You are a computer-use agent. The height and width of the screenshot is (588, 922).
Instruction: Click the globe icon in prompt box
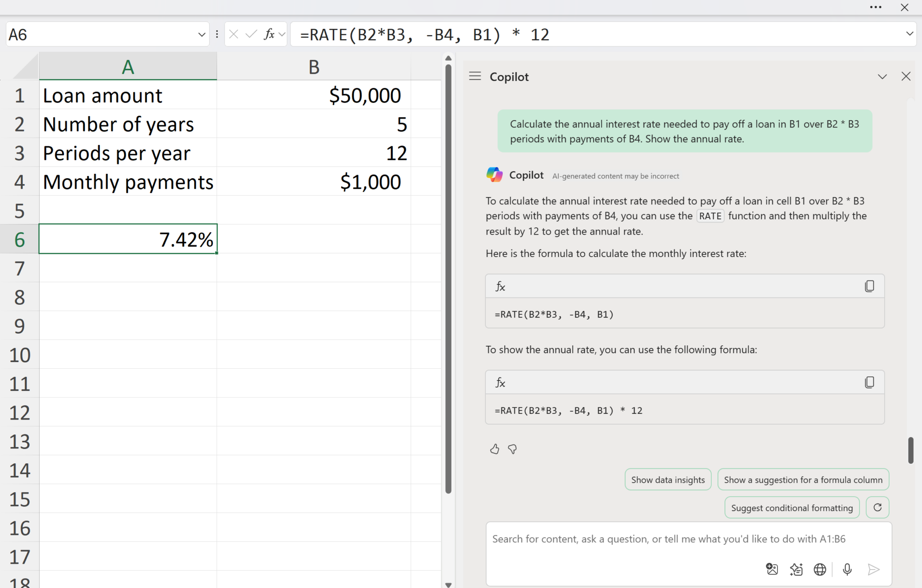coord(820,570)
